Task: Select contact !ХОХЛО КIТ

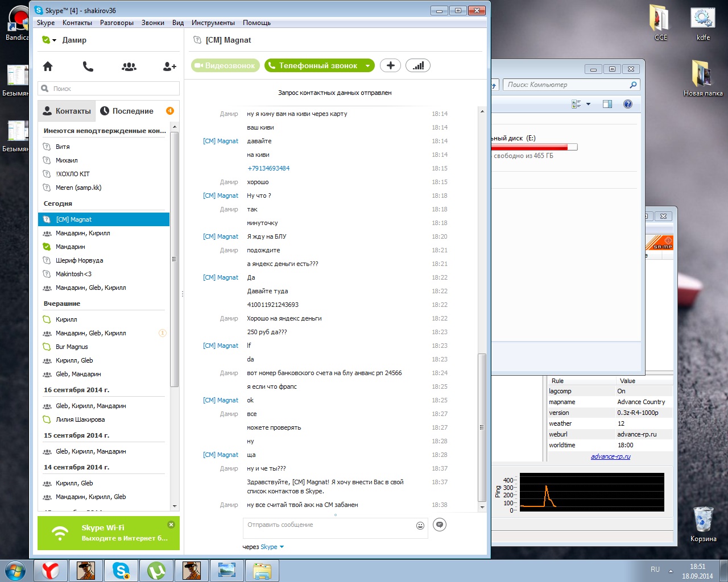Action: click(x=104, y=174)
